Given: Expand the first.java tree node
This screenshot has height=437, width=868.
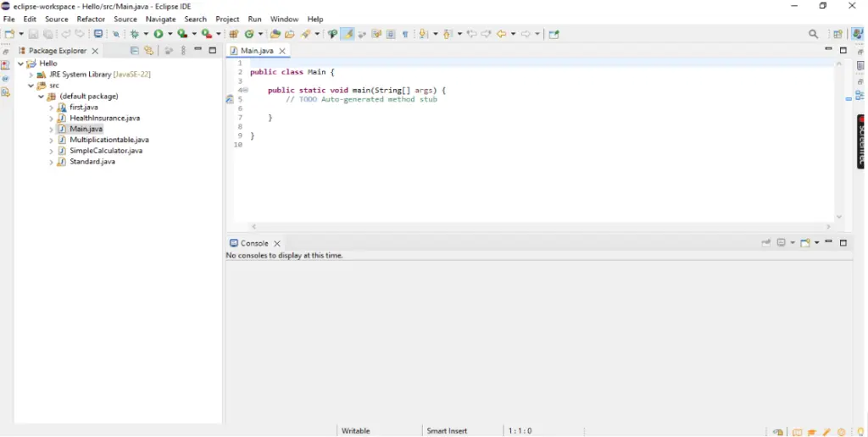Looking at the screenshot, I should click(52, 108).
